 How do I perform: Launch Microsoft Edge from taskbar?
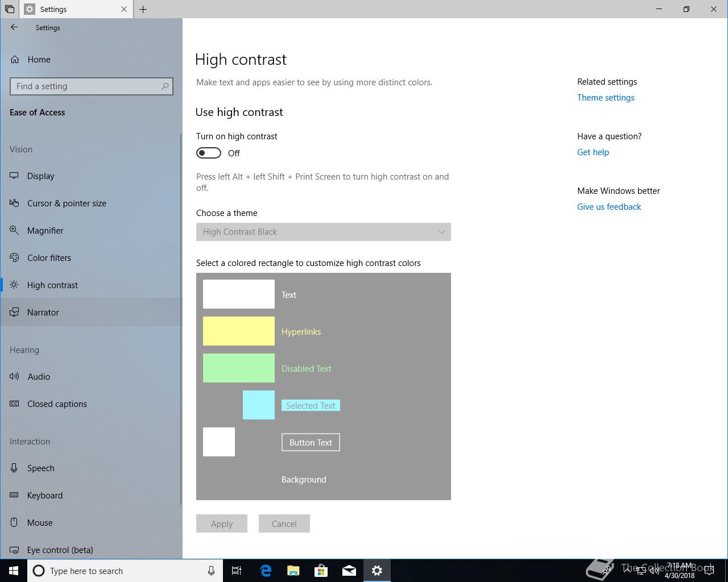point(266,571)
